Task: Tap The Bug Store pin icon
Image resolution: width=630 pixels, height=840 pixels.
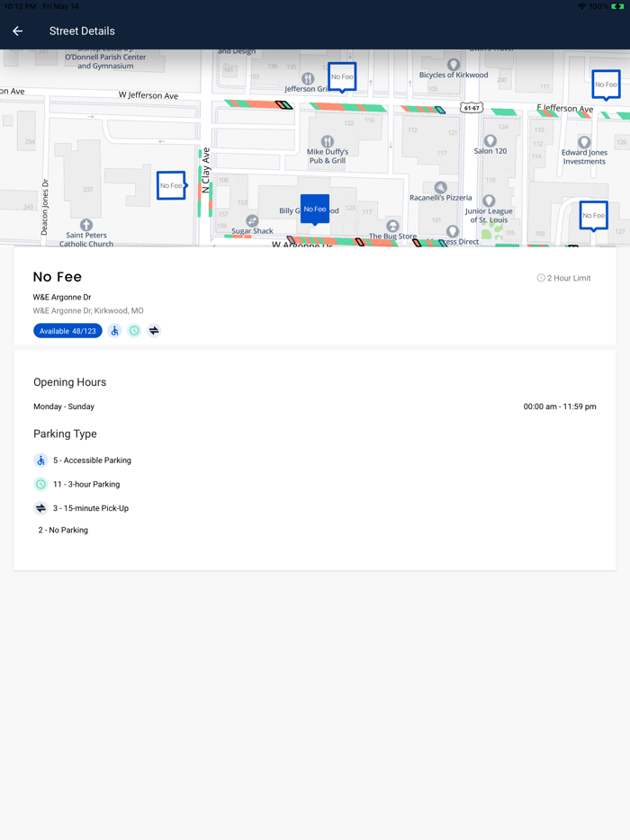Action: coord(393,226)
